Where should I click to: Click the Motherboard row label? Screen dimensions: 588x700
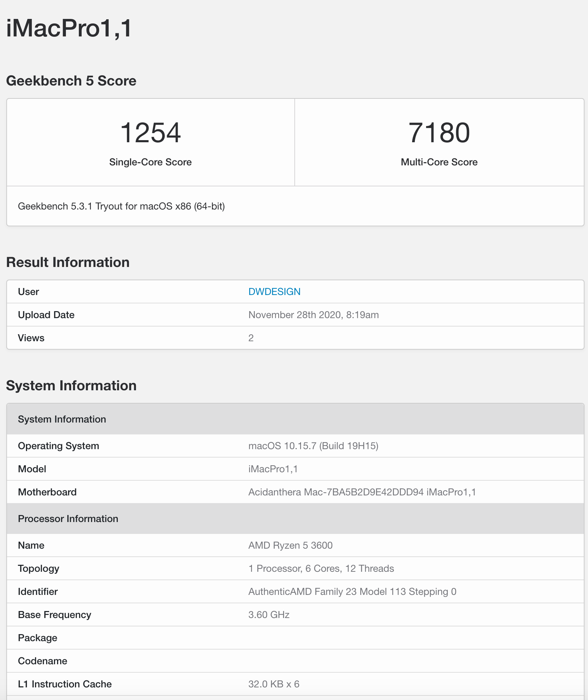pyautogui.click(x=47, y=492)
